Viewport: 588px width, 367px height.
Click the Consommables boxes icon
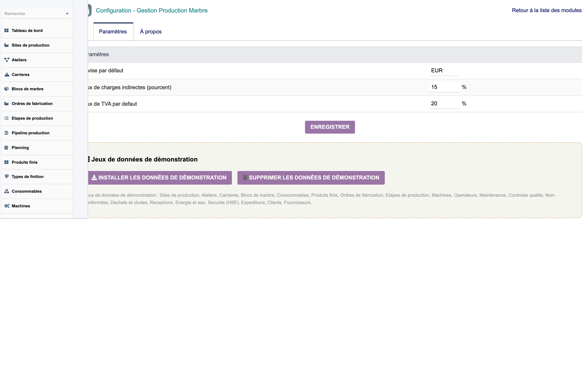[7, 191]
